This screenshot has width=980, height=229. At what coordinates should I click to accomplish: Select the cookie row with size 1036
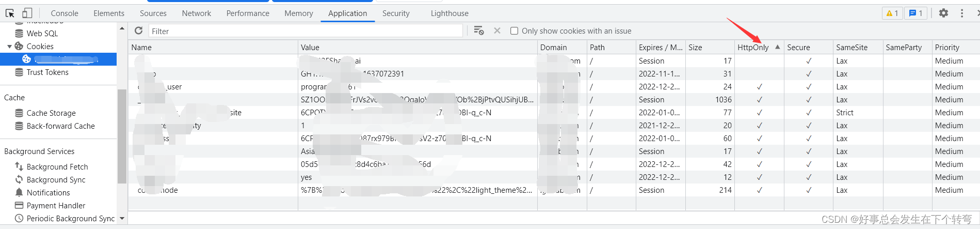pyautogui.click(x=554, y=99)
